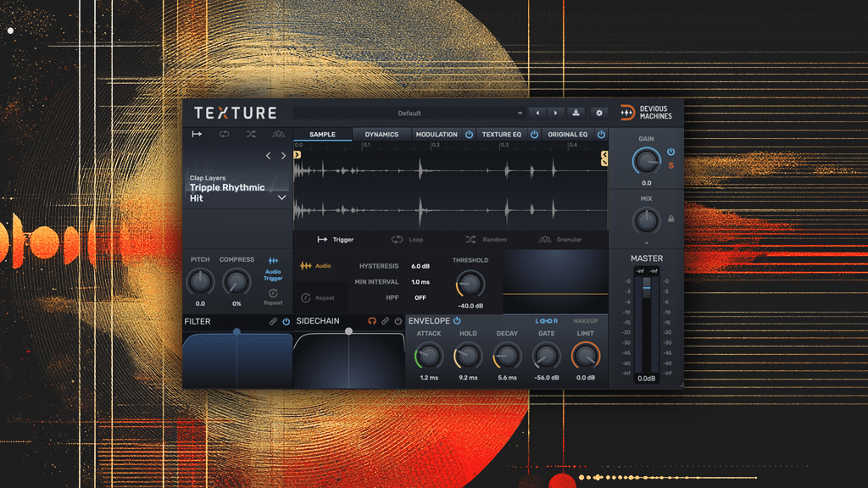Switch to the Dynamics tab
This screenshot has height=488, width=868.
tap(381, 135)
